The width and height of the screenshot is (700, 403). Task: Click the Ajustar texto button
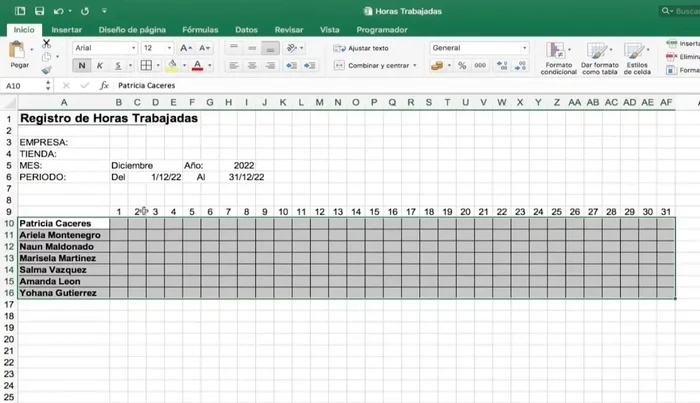(x=361, y=48)
